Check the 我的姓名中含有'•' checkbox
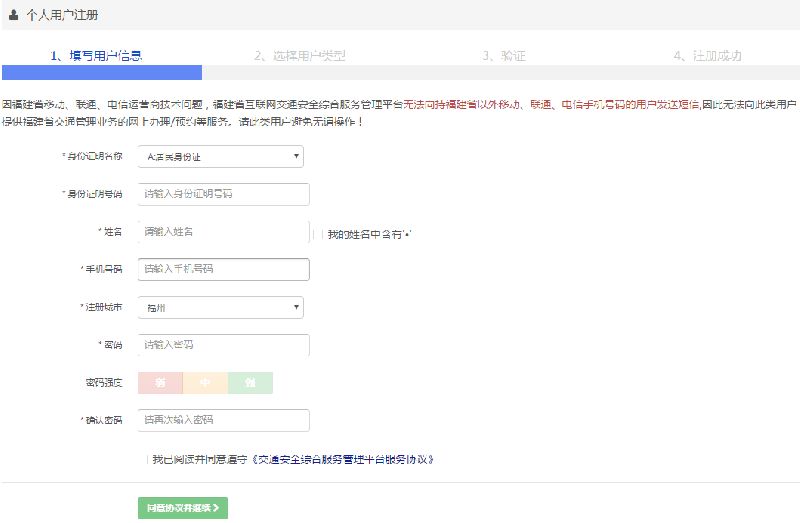Viewport: 800px width, 523px height. point(321,233)
